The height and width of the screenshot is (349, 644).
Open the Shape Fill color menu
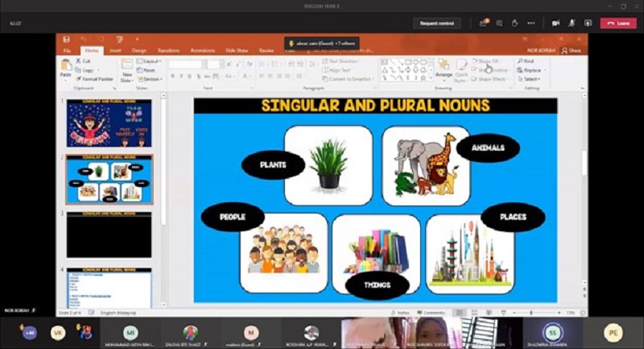(487, 60)
